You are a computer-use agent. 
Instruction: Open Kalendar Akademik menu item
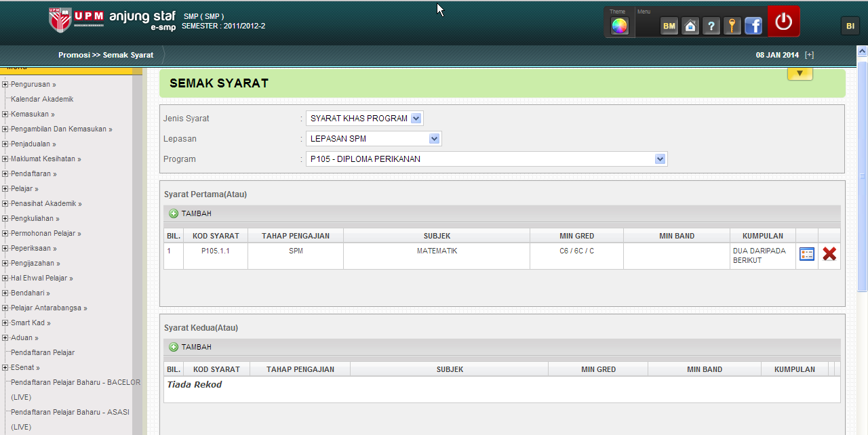42,100
